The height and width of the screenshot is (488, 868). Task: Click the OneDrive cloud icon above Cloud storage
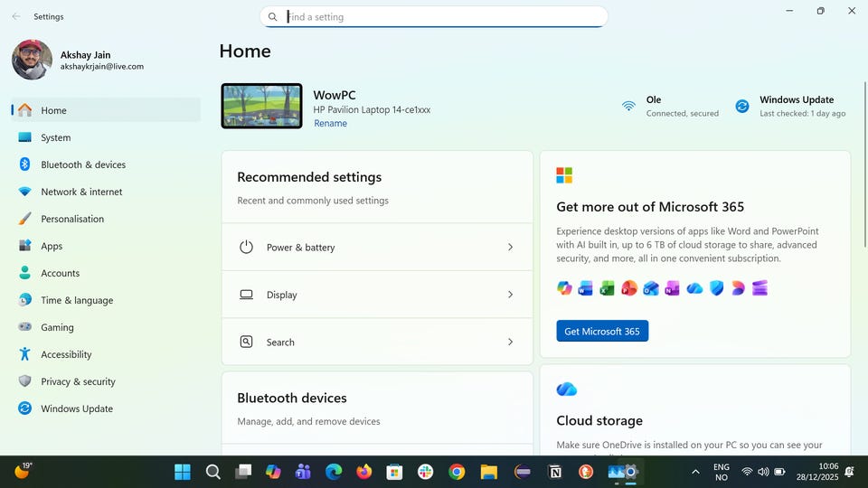566,389
